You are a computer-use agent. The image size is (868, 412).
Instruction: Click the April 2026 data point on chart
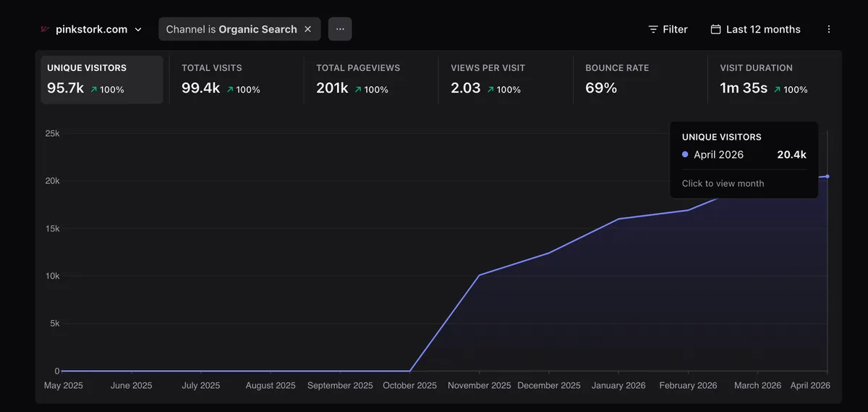click(827, 176)
